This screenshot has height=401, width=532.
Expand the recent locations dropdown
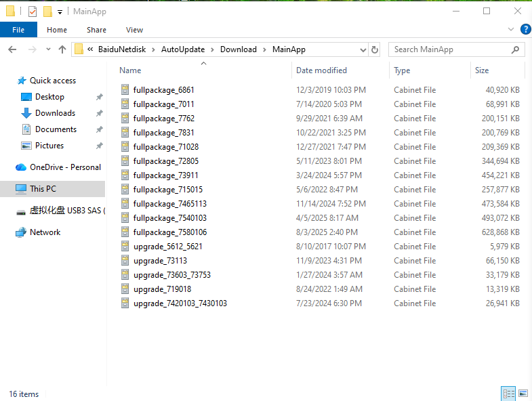tap(48, 49)
